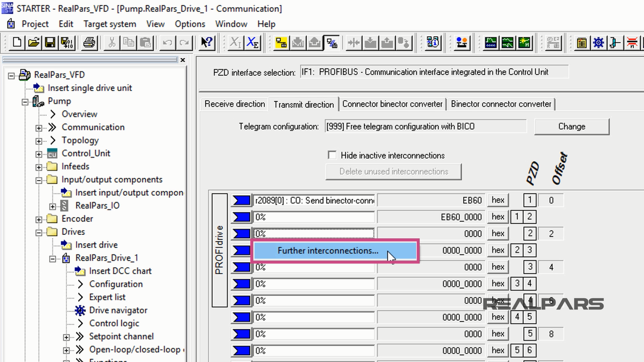Switch to Receive direction tab

(235, 104)
